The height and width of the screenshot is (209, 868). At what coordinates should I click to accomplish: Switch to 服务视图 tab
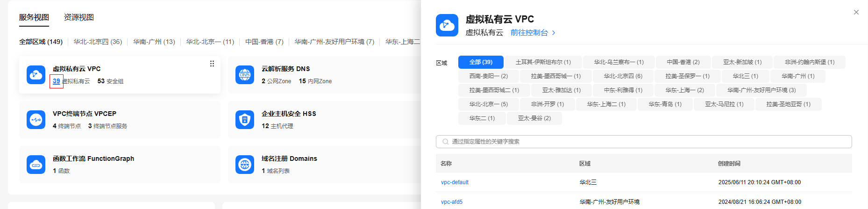coord(34,17)
